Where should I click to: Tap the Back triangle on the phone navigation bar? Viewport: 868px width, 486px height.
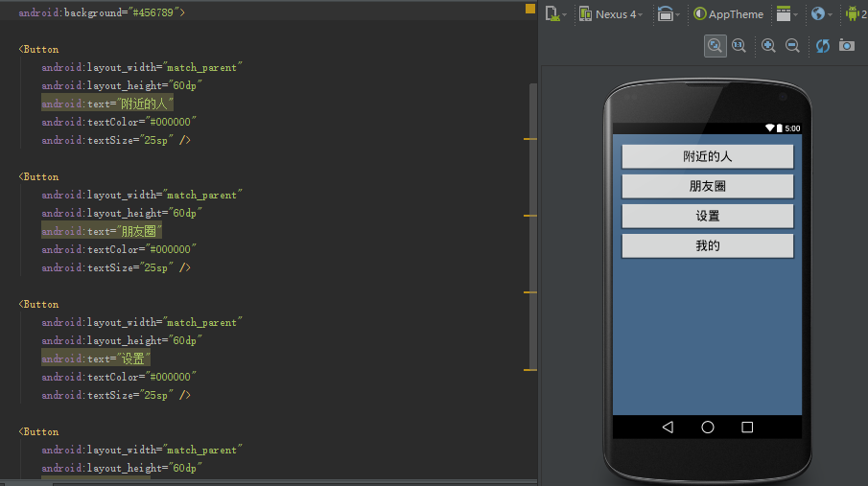point(668,427)
